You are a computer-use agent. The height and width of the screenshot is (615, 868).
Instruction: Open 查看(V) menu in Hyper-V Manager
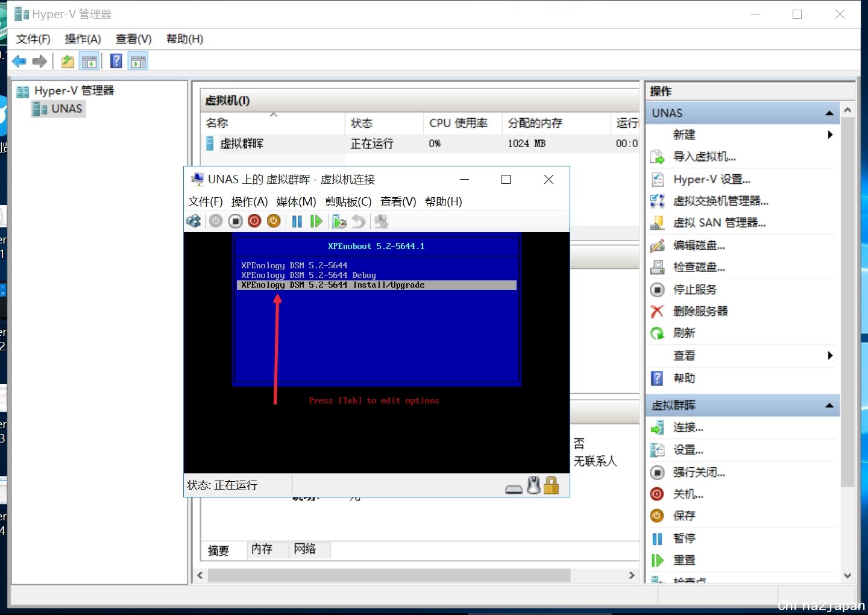133,39
